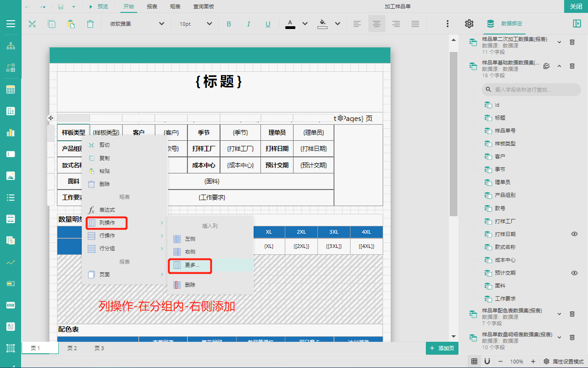Toggle visibility eye for 预计交期 field
The width and height of the screenshot is (588, 368).
(574, 273)
